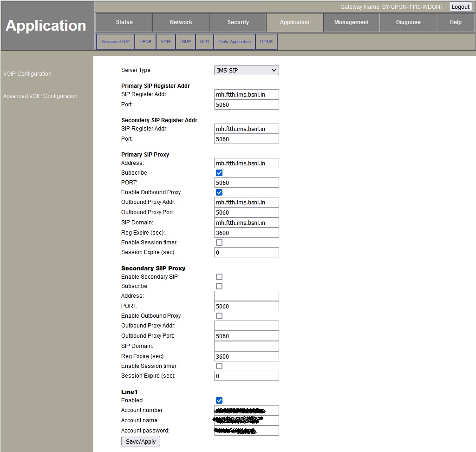Open the Help main tab
Image resolution: width=476 pixels, height=452 pixels.
(x=456, y=22)
